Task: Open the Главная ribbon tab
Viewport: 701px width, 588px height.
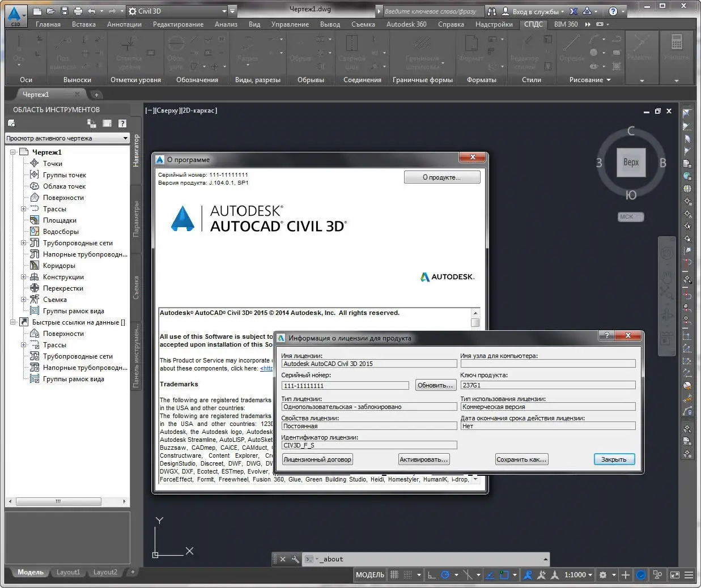Action: point(48,24)
